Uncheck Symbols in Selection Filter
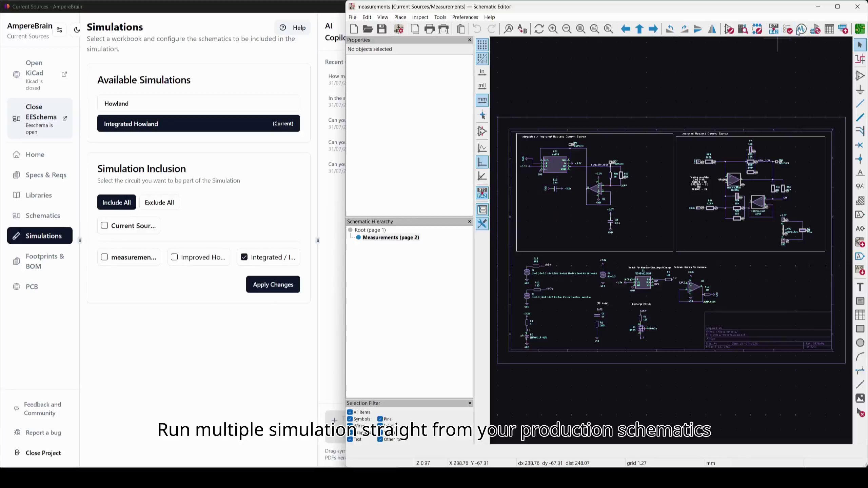868x488 pixels. click(350, 419)
